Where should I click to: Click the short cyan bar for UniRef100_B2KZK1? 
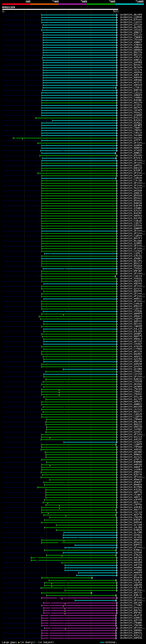tap(85, 120)
